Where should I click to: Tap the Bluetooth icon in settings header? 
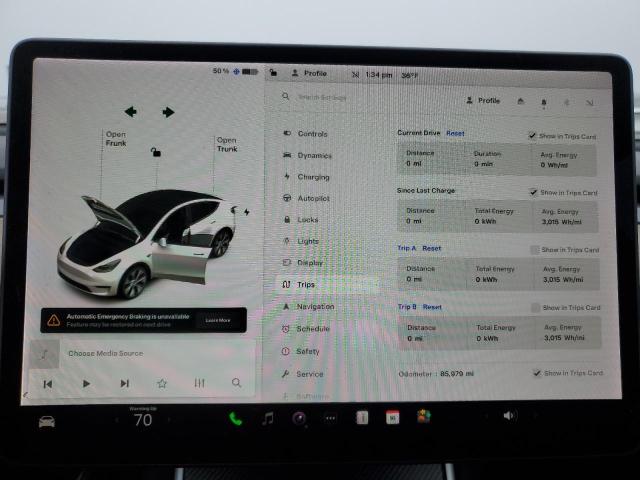click(567, 102)
